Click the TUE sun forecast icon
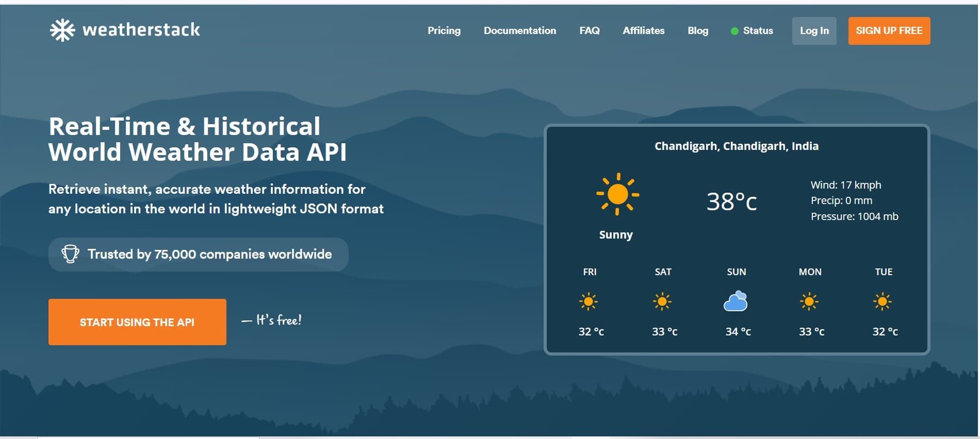980x439 pixels. click(x=883, y=301)
